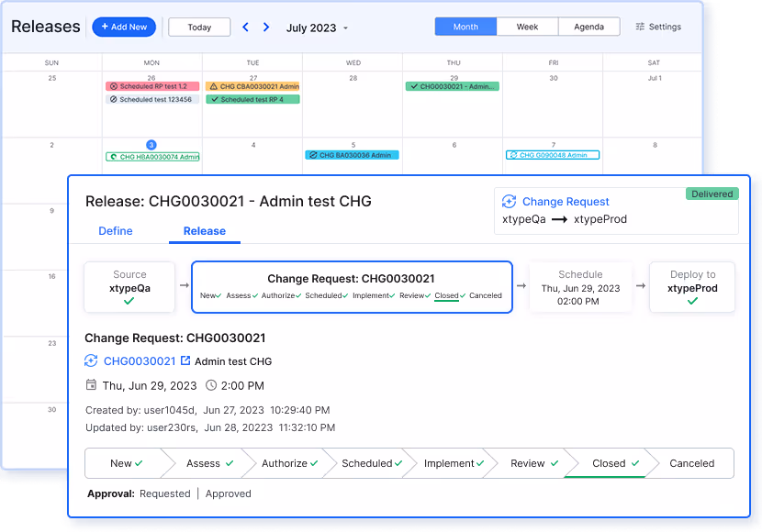Select the Authorize stage in progress bar
The width and height of the screenshot is (762, 532).
289,463
